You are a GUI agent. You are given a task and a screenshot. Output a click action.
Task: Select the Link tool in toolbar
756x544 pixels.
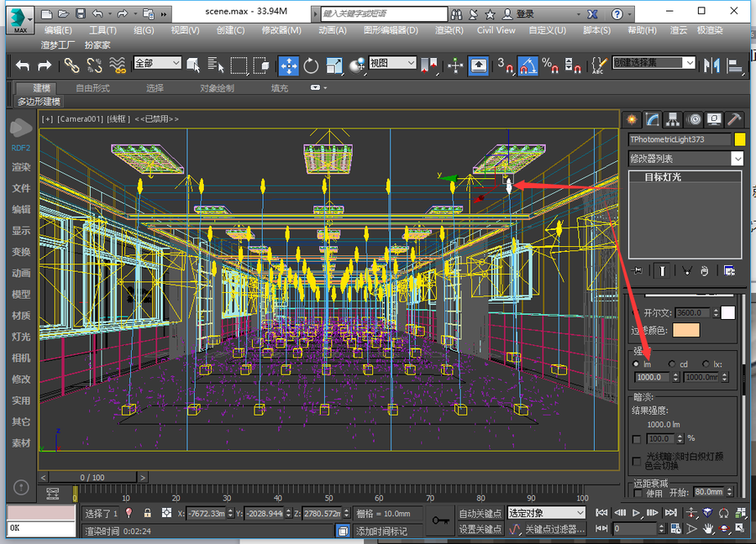click(72, 65)
